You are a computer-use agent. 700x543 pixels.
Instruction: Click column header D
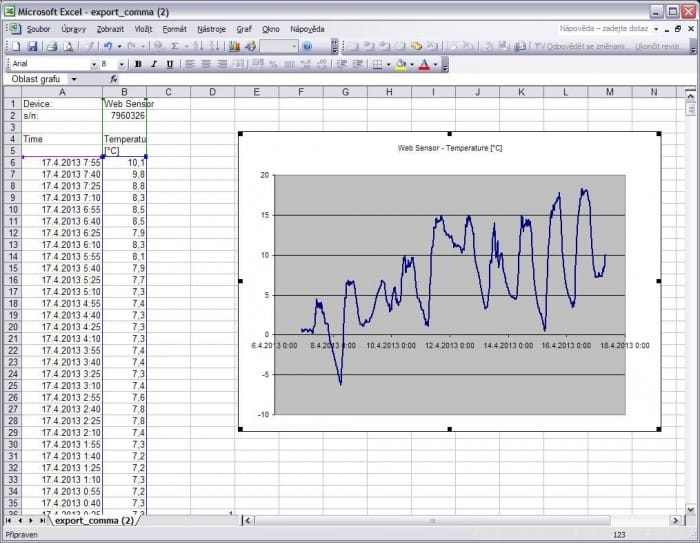[x=212, y=93]
